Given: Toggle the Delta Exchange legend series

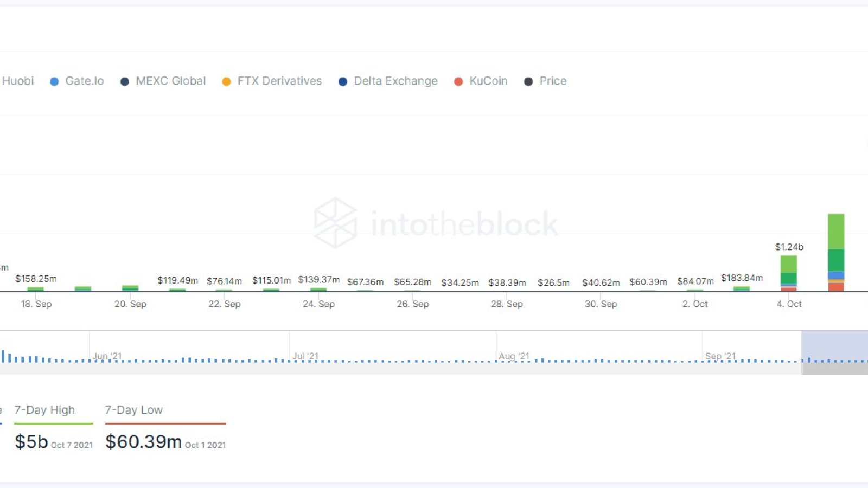Looking at the screenshot, I should [x=388, y=81].
